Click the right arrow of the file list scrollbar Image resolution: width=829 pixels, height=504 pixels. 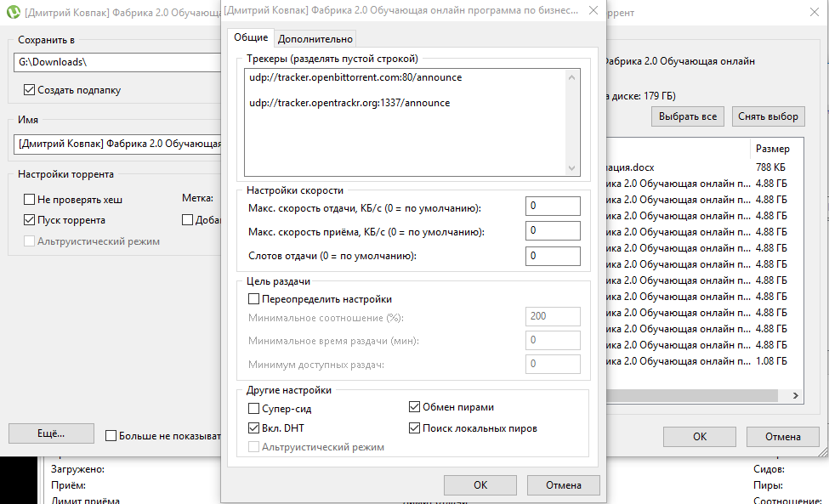793,395
